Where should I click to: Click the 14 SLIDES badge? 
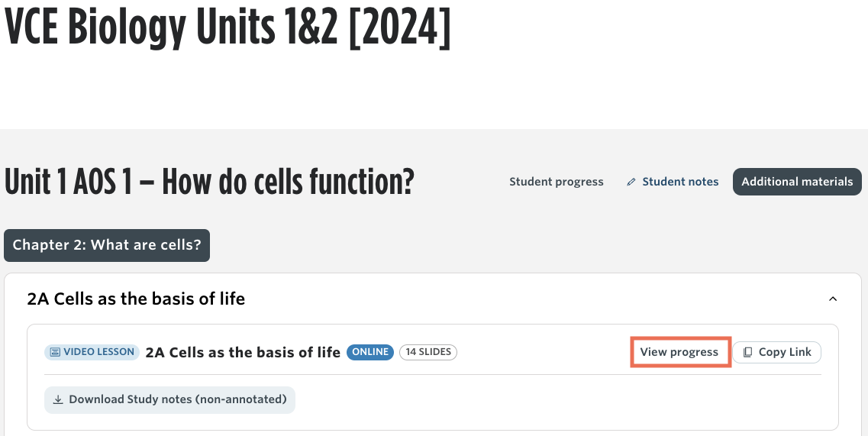[x=428, y=352]
